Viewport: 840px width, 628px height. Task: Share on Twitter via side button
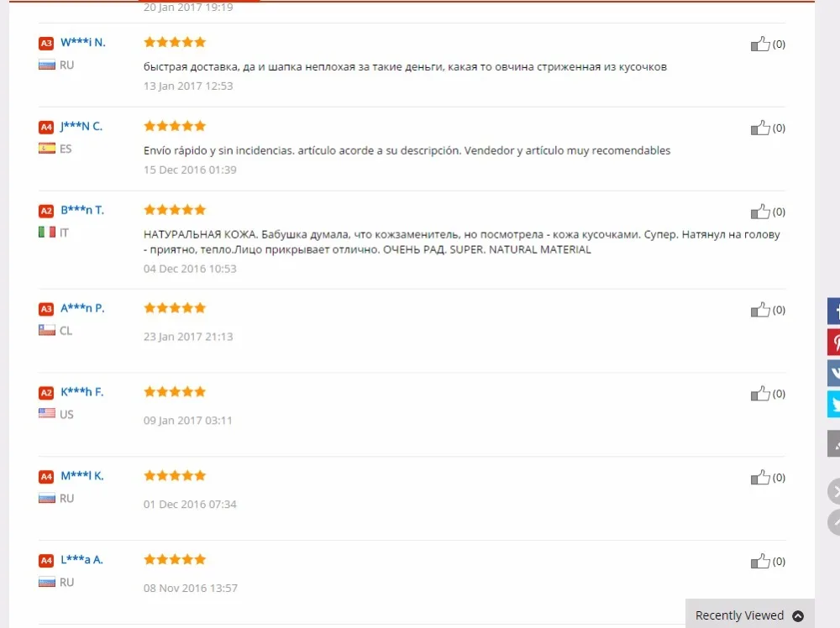click(x=833, y=404)
